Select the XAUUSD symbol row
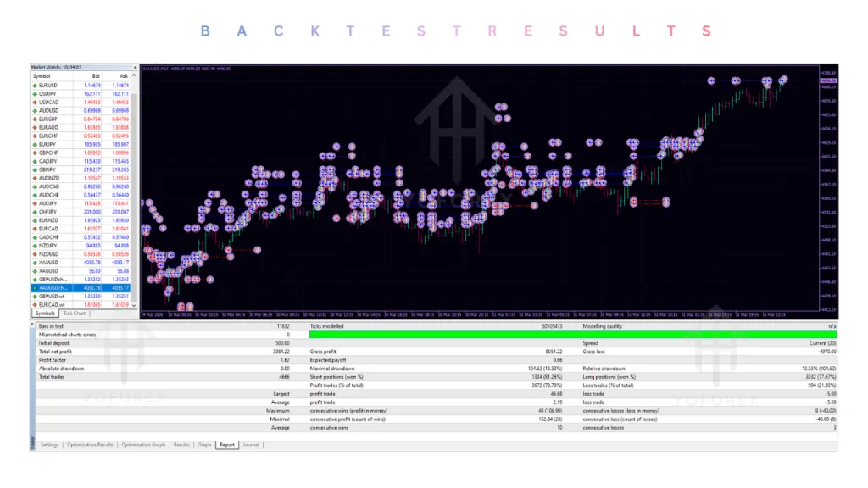This screenshot has width=868, height=488. coord(81,263)
